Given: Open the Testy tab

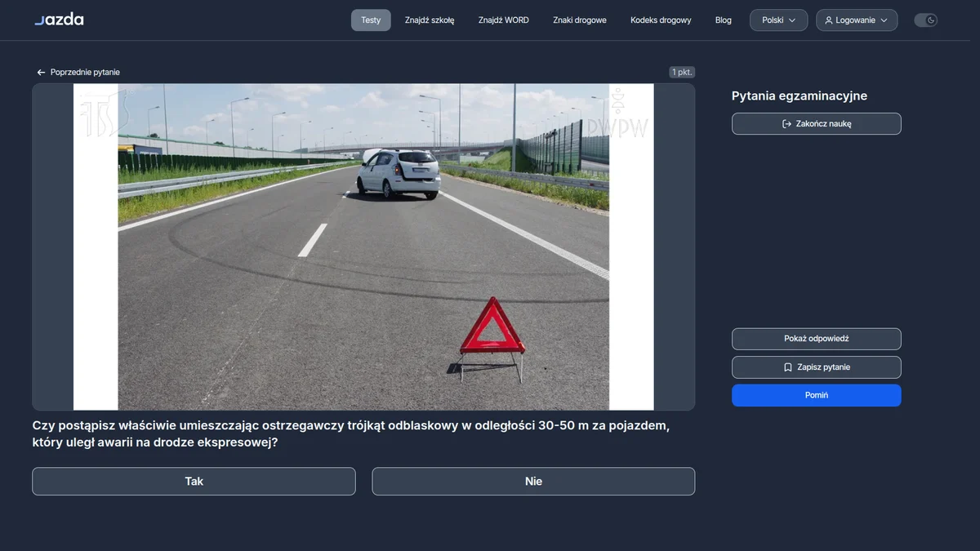Looking at the screenshot, I should click(x=371, y=20).
